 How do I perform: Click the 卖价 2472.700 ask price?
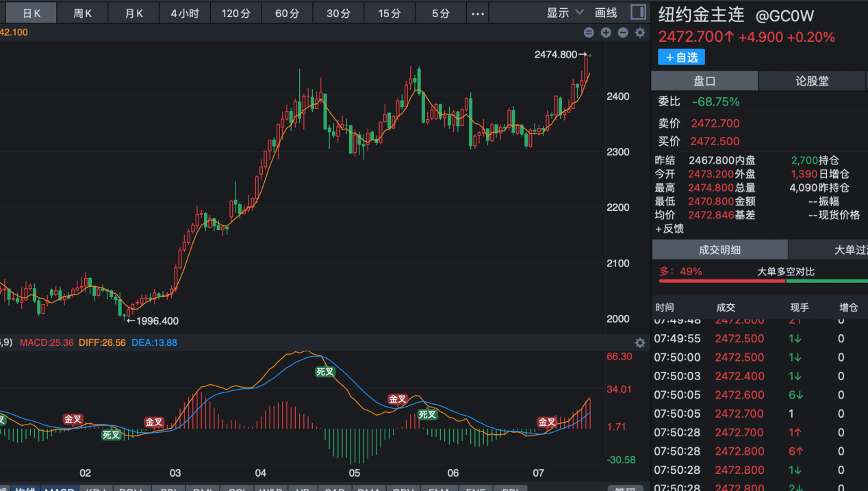[x=715, y=123]
